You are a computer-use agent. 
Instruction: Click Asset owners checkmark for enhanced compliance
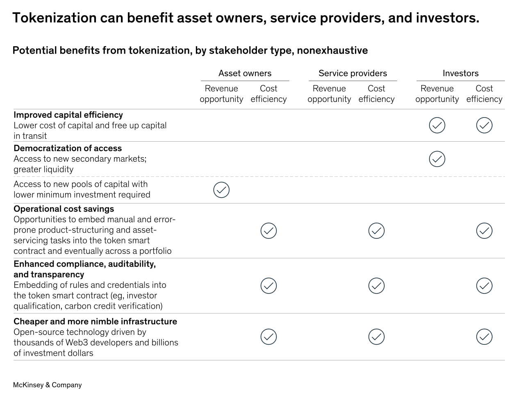[x=268, y=286]
